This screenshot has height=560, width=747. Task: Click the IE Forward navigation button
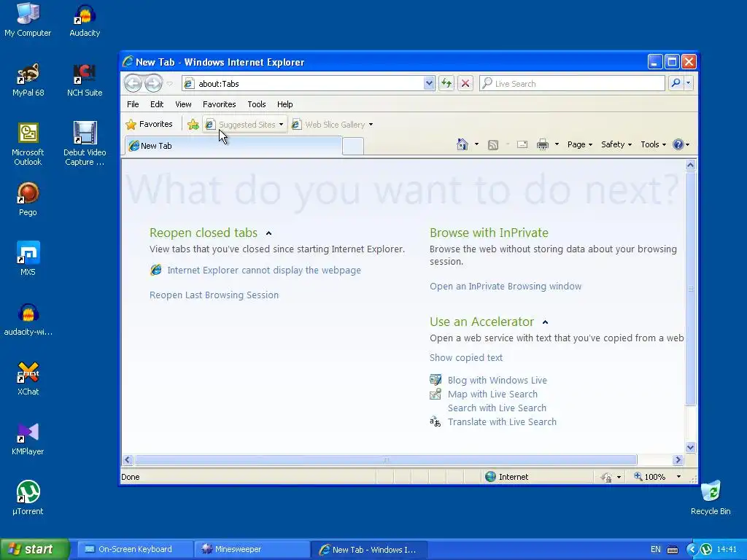pyautogui.click(x=153, y=84)
